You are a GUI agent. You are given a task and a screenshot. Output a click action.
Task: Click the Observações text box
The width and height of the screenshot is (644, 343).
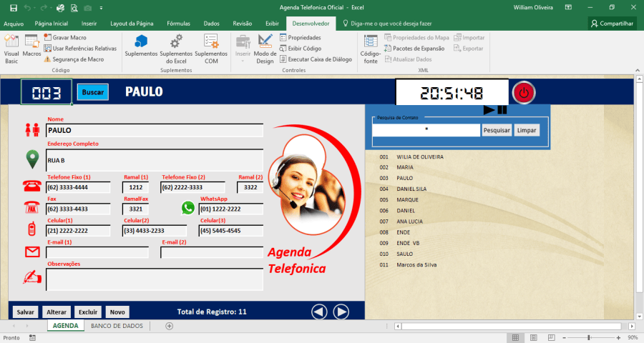click(x=155, y=279)
